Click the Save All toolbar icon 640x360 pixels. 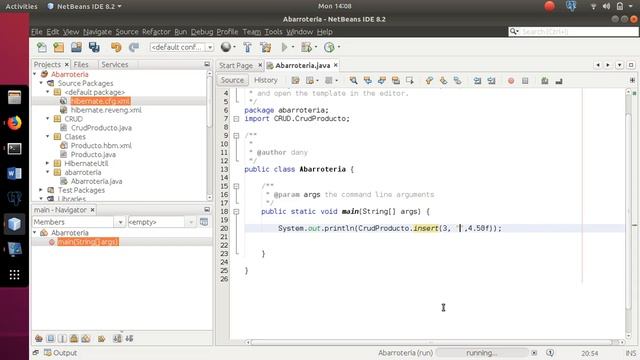click(x=94, y=47)
